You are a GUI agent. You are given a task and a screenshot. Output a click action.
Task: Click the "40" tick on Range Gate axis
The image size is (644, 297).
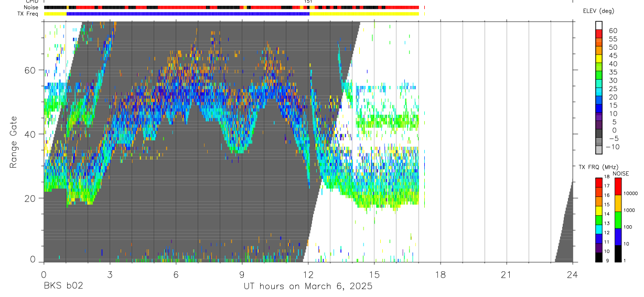[30, 134]
